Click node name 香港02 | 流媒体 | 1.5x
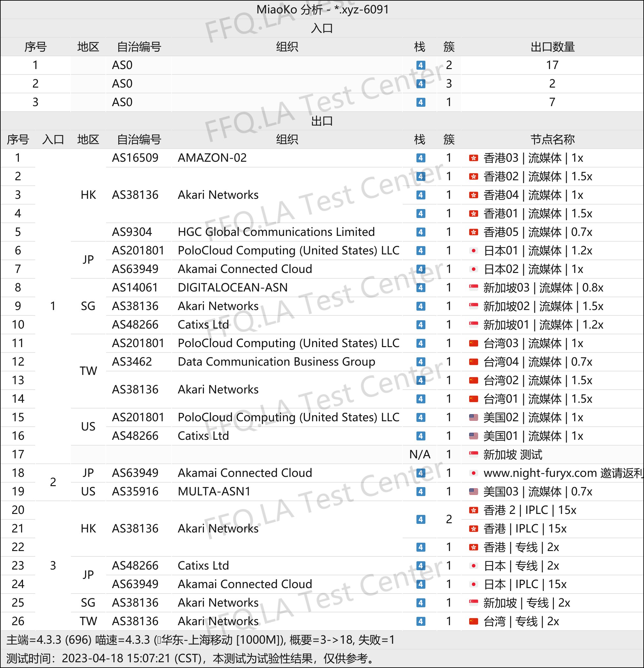Viewport: 644px width, 668px height. point(538,176)
